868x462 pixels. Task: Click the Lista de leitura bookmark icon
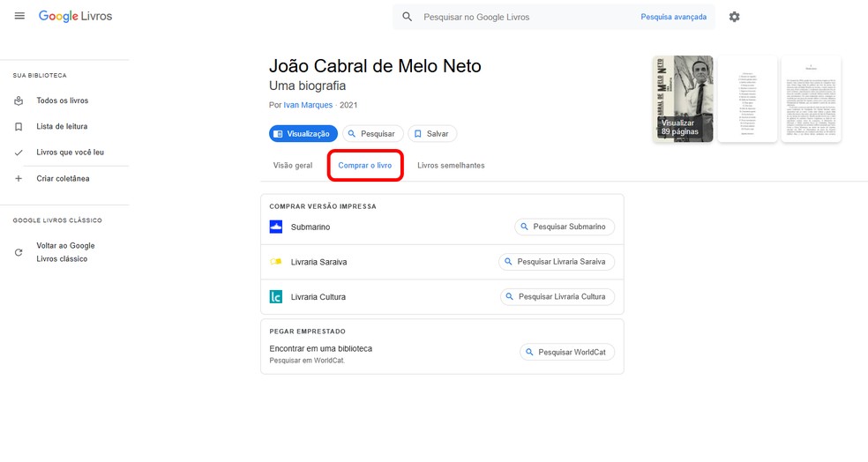tap(19, 127)
